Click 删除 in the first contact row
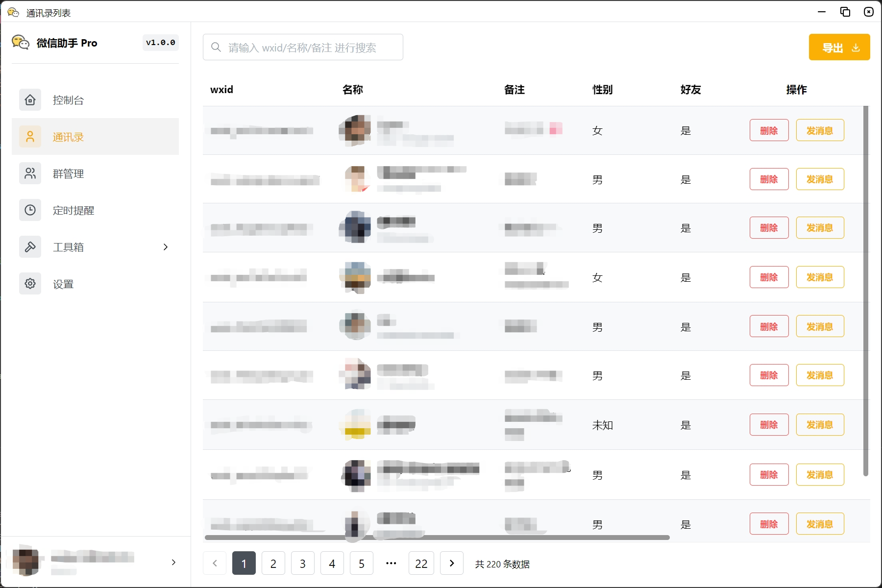Viewport: 882px width, 588px height. [x=769, y=130]
